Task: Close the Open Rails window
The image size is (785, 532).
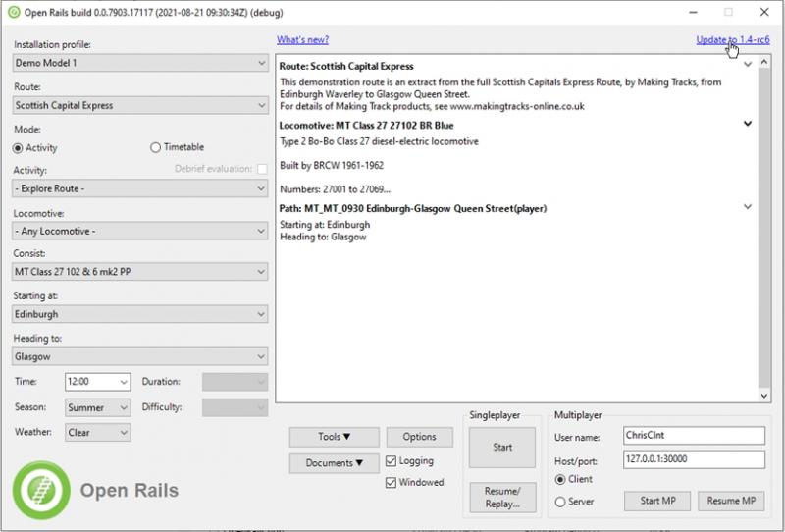Action: coord(764,12)
